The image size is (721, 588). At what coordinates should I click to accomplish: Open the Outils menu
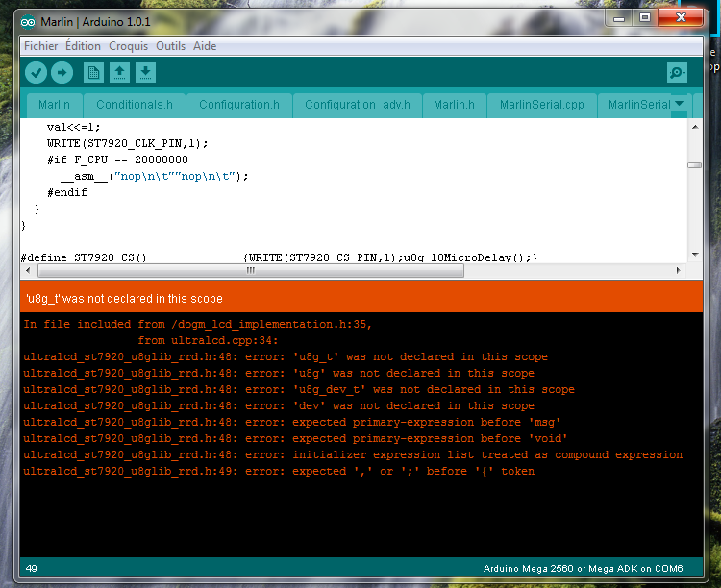click(170, 46)
